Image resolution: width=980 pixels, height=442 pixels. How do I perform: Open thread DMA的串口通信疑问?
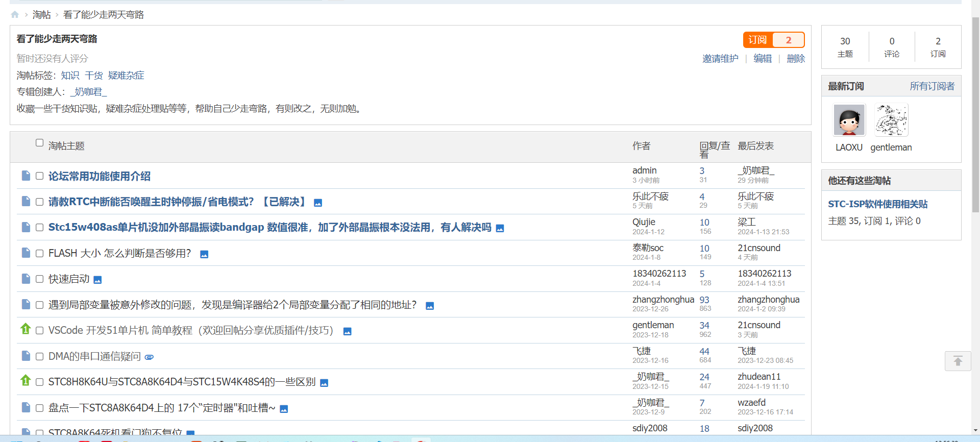tap(94, 356)
